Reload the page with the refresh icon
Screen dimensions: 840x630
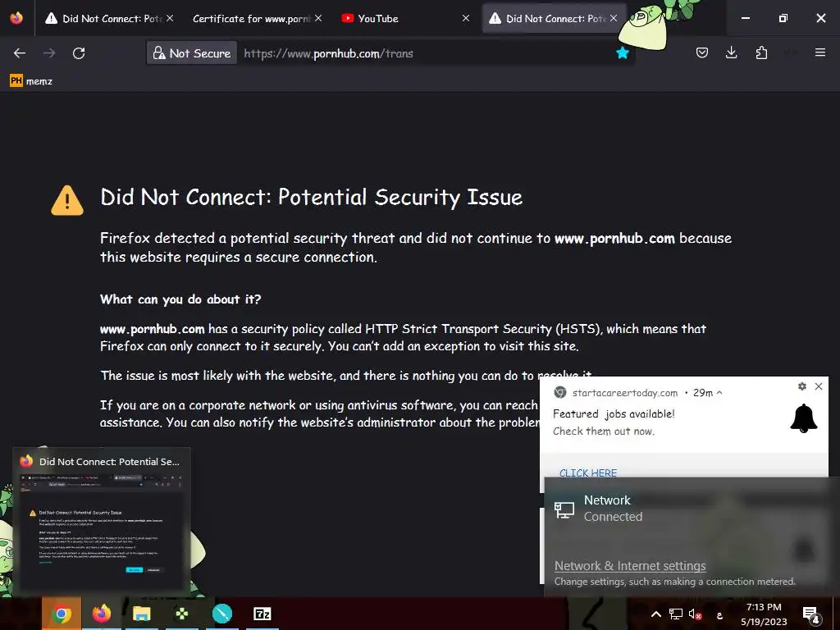click(x=79, y=53)
